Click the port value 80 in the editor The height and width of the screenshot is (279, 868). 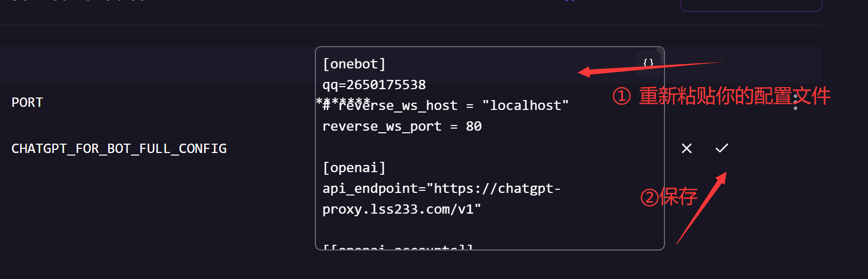pyautogui.click(x=474, y=127)
